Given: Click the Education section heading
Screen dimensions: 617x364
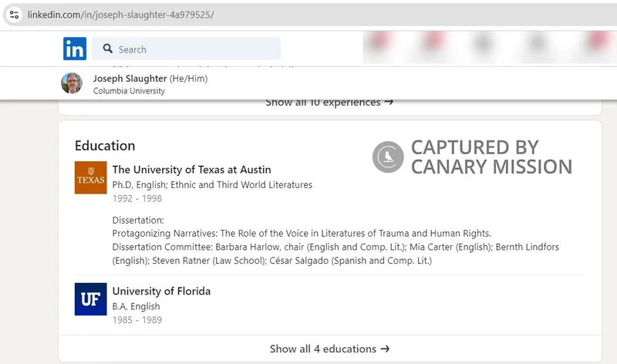Looking at the screenshot, I should 105,146.
